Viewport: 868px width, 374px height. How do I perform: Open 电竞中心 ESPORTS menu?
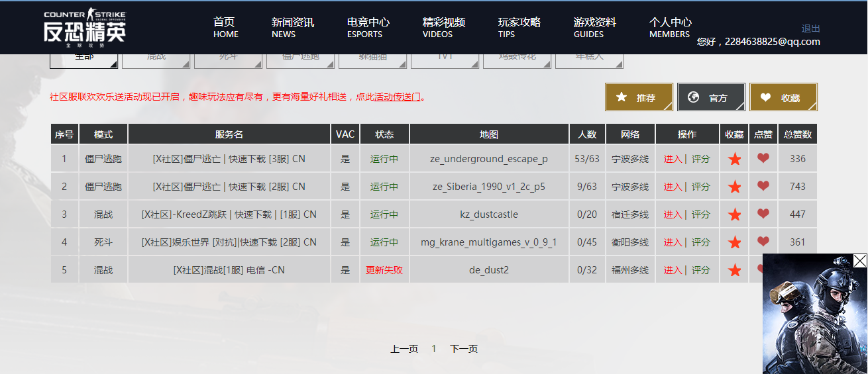coord(368,27)
